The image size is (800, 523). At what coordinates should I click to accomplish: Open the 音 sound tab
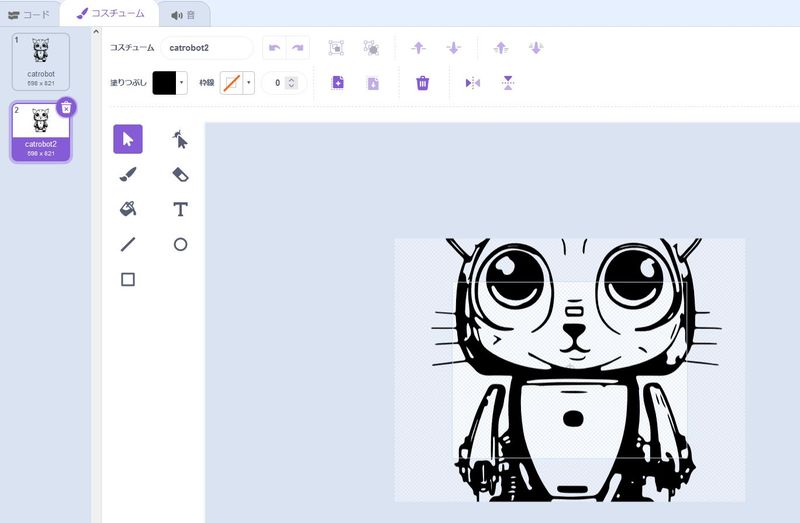pos(183,14)
